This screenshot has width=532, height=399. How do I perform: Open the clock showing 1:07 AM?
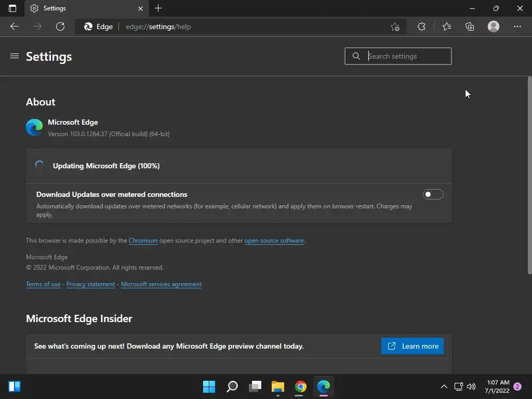coord(497,387)
